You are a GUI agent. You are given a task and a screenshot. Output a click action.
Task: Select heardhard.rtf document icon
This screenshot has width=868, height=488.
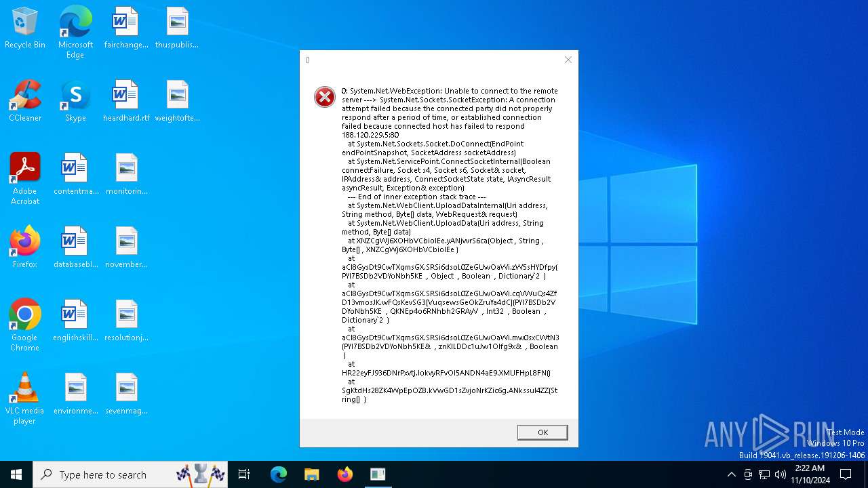pyautogui.click(x=126, y=102)
